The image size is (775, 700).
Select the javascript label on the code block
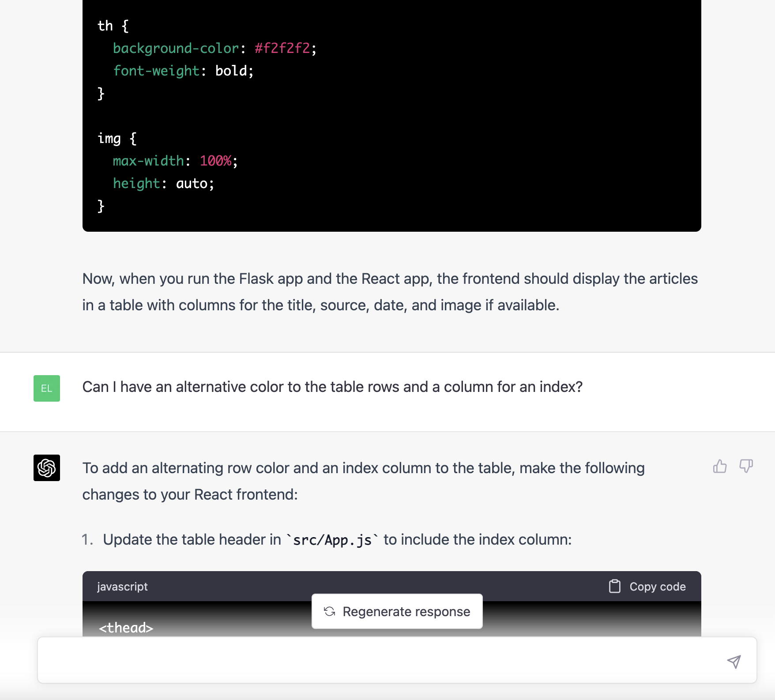122,586
